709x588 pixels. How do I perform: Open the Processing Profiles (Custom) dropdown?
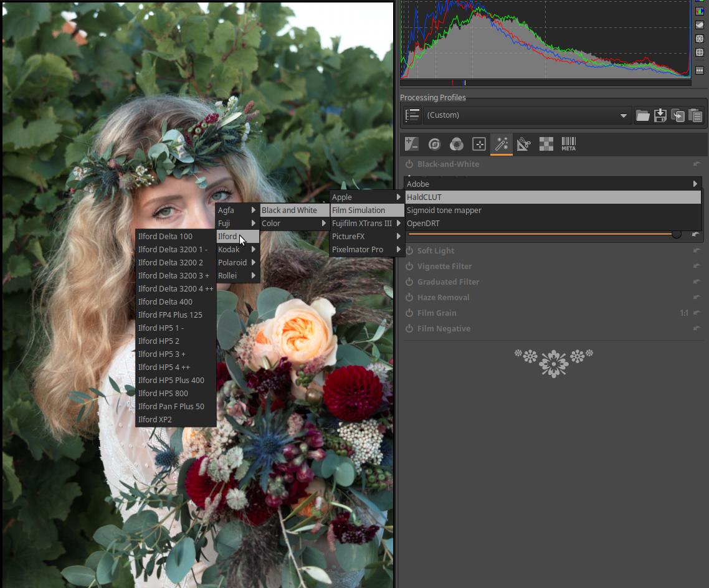tap(526, 115)
